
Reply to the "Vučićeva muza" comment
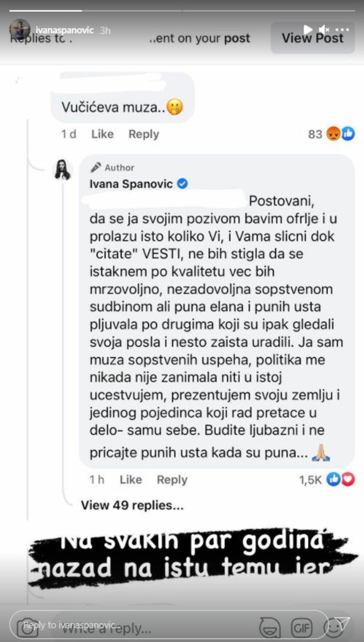(x=143, y=134)
